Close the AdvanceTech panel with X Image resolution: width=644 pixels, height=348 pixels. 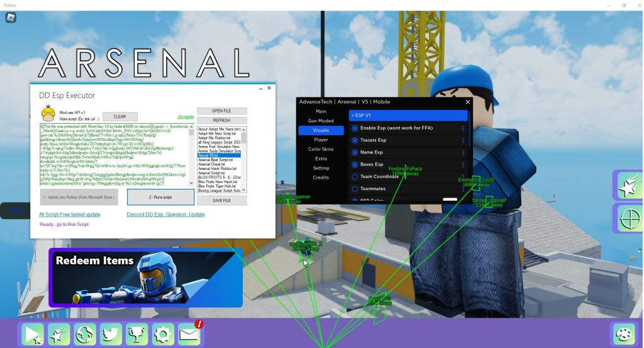pyautogui.click(x=467, y=102)
